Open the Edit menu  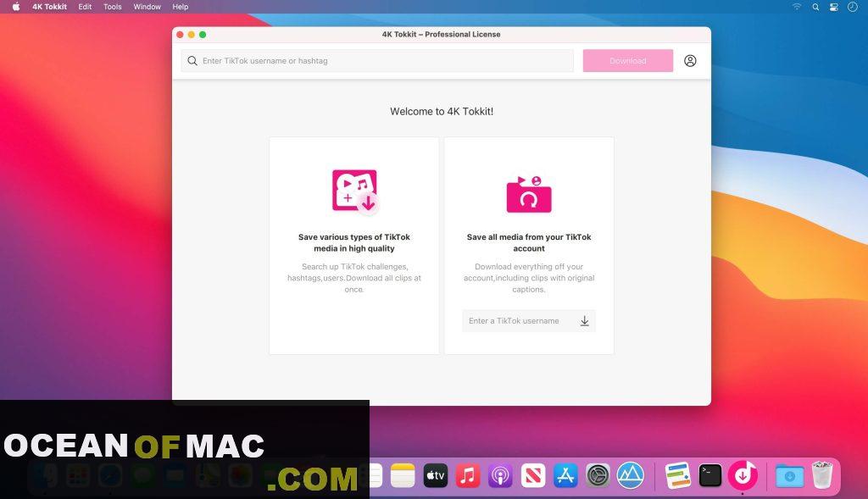click(85, 7)
